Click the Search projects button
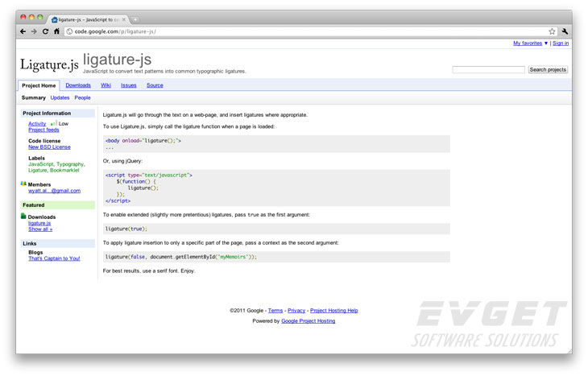This screenshot has width=588, height=376. pyautogui.click(x=548, y=70)
